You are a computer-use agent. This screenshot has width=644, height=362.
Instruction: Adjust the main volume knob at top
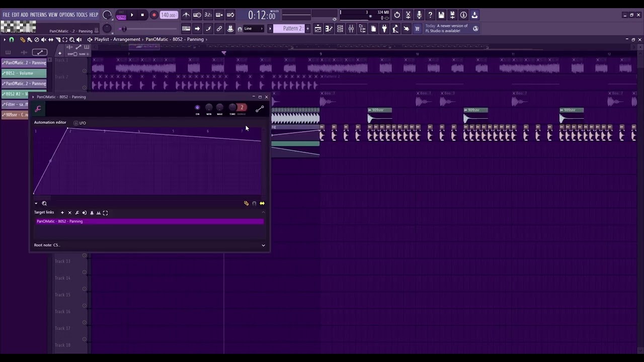click(x=107, y=15)
